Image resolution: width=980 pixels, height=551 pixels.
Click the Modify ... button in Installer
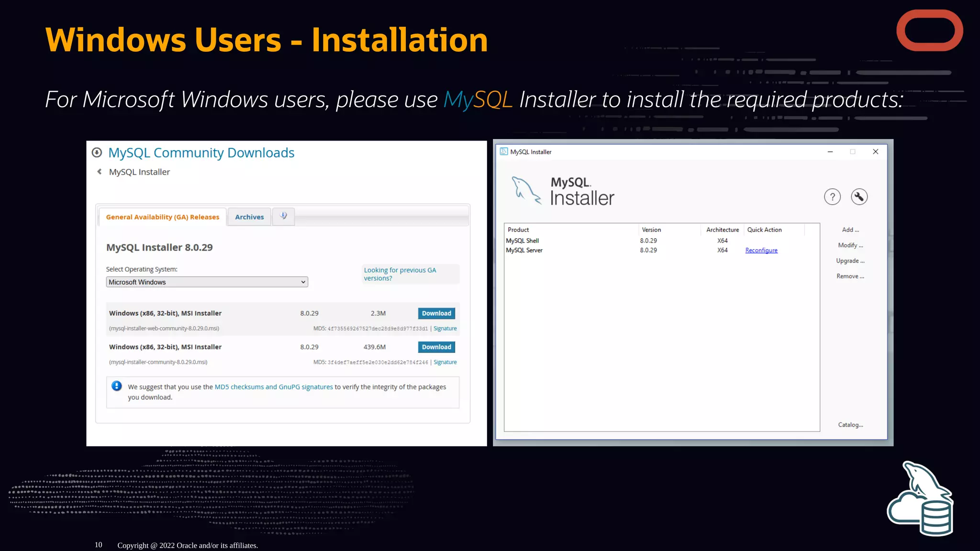pyautogui.click(x=850, y=245)
